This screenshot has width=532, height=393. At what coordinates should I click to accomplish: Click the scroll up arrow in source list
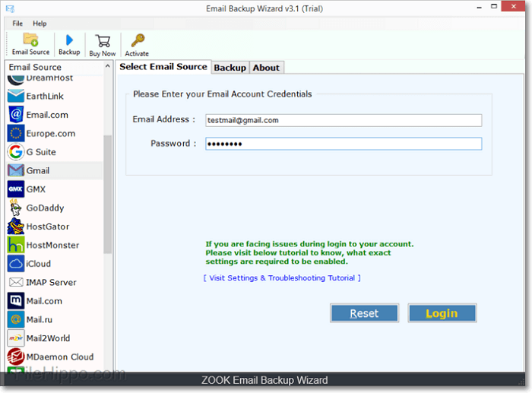point(108,66)
